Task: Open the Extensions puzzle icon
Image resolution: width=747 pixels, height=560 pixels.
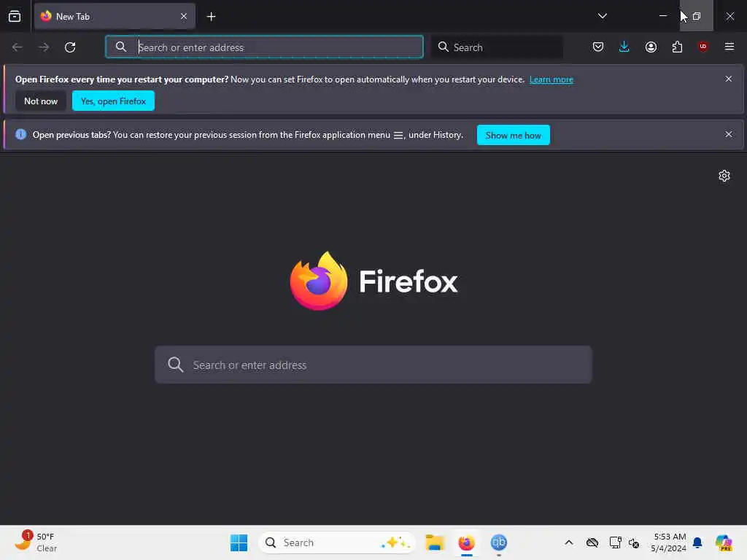Action: point(677,47)
